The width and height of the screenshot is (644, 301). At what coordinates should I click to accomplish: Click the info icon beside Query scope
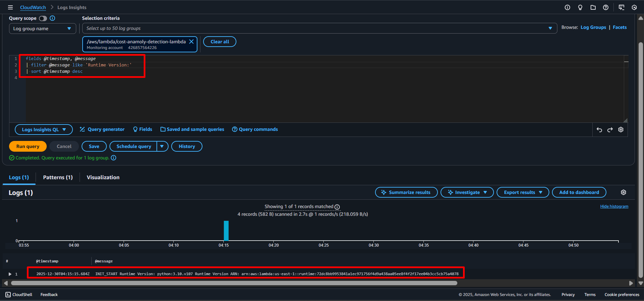click(52, 18)
